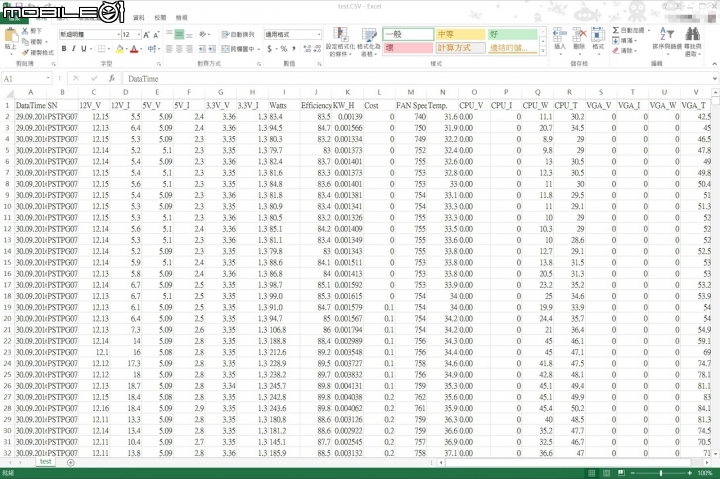Viewport: 720px width, 479px height.
Task: Apply accounting dollar format icon
Action: pyautogui.click(x=270, y=49)
